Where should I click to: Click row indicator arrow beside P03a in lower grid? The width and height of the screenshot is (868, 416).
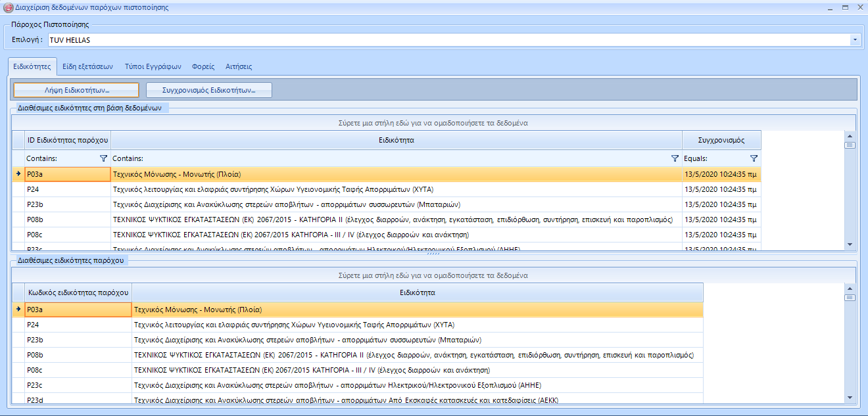tap(18, 309)
